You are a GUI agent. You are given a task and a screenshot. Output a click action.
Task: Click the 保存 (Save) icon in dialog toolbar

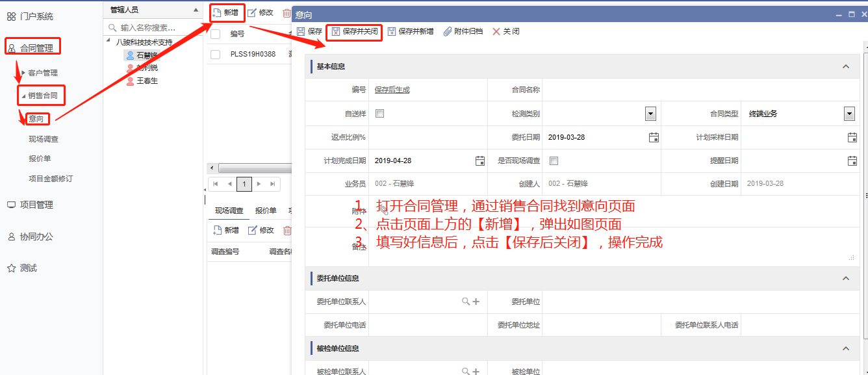tap(301, 31)
